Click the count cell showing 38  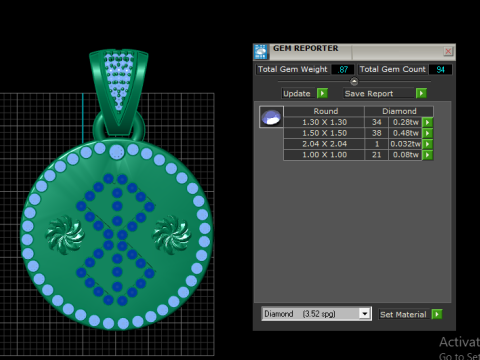tap(377, 133)
